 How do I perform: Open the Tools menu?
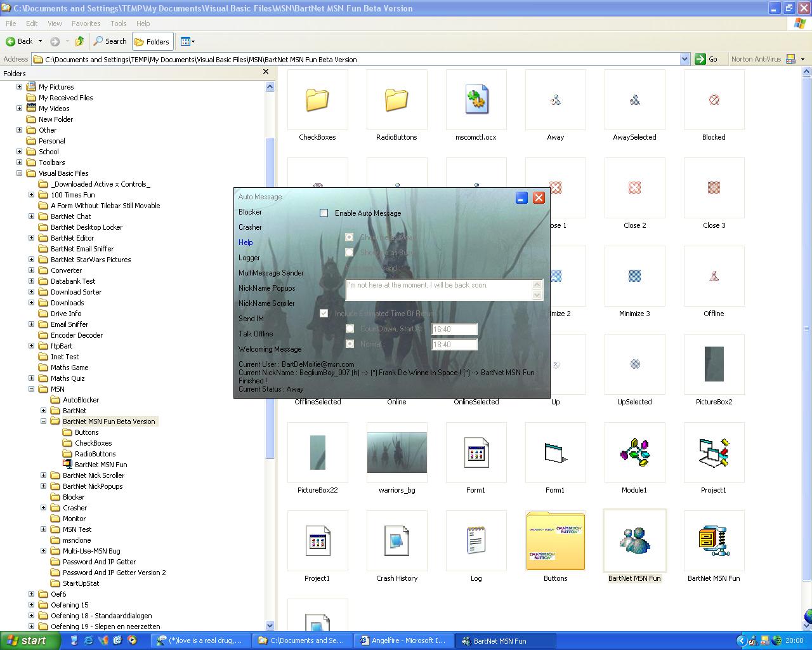tap(119, 23)
